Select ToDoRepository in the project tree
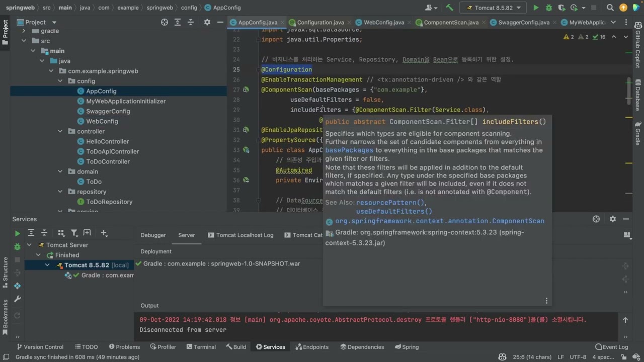This screenshot has height=362, width=644. pyautogui.click(x=109, y=202)
